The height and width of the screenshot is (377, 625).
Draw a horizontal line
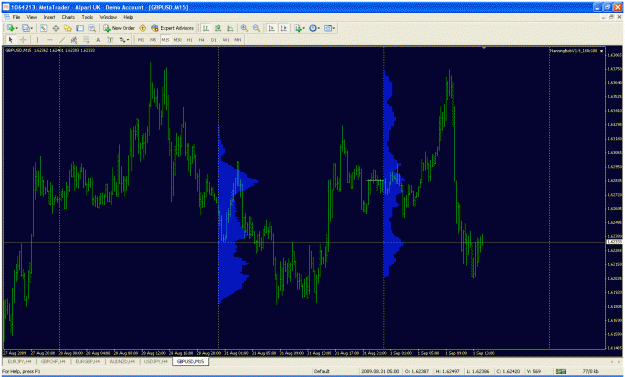pos(50,39)
